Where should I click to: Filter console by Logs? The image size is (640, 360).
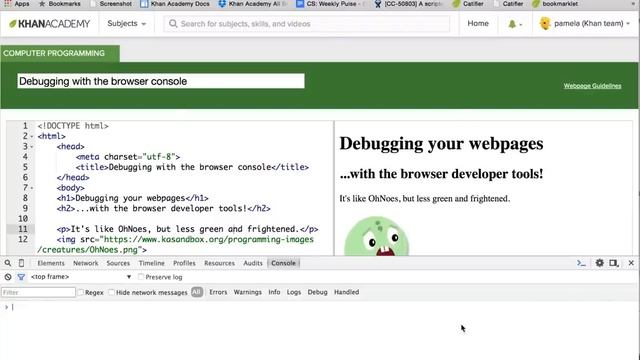293,292
